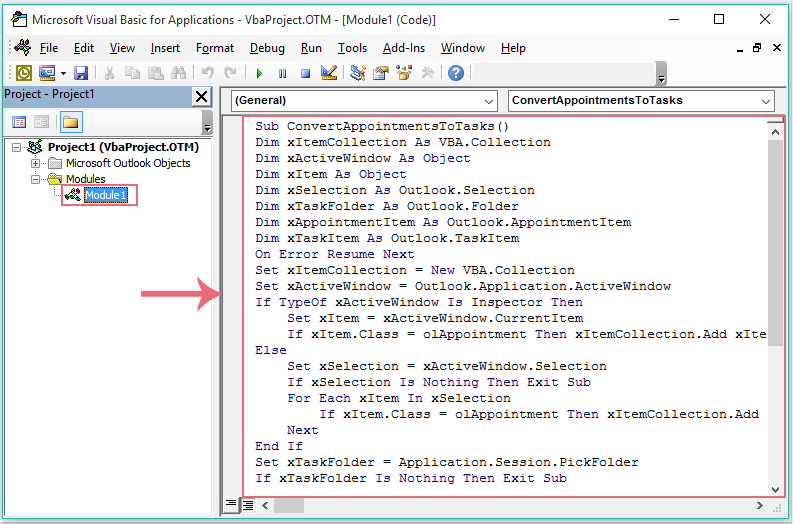The width and height of the screenshot is (793, 524).
Task: Toggle Folders view in Project pane
Action: pos(71,122)
